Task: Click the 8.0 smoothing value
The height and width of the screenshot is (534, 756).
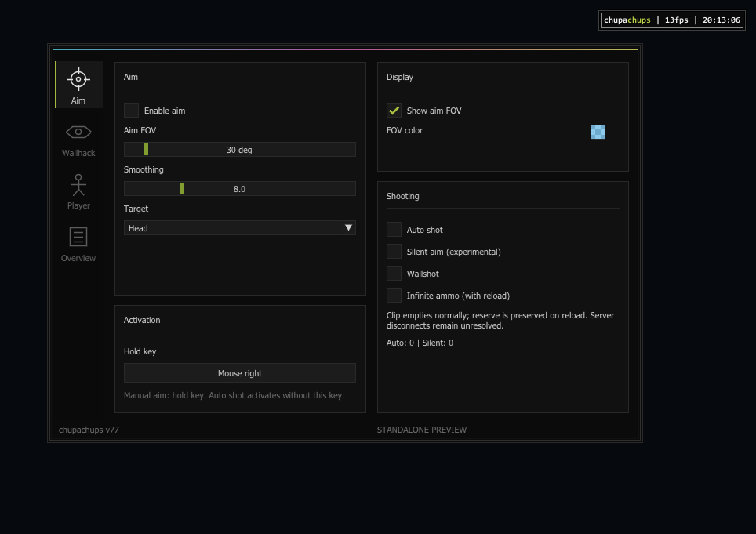Action: point(240,189)
